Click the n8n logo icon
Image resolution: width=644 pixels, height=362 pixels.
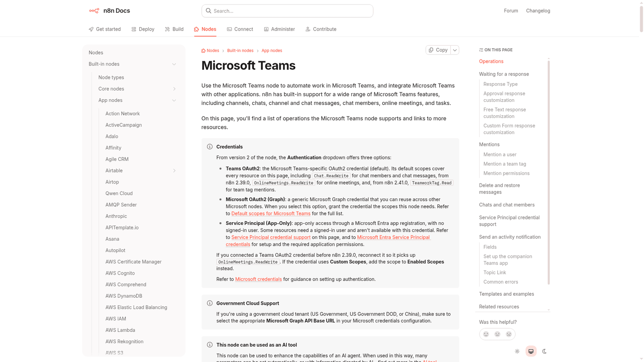coord(94,11)
